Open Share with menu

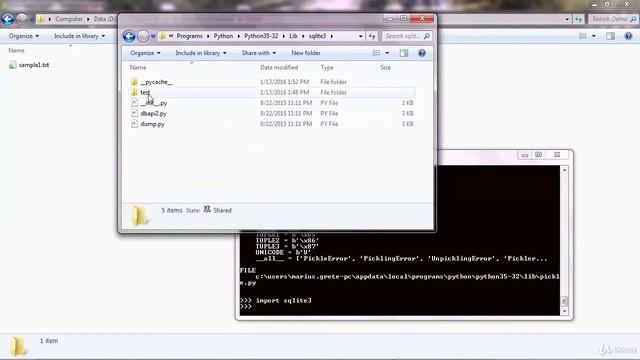click(259, 53)
